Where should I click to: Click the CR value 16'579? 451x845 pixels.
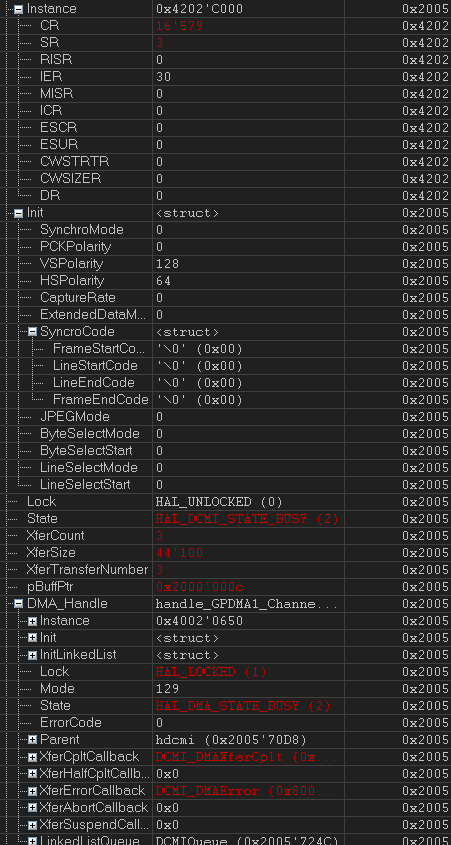coord(179,26)
